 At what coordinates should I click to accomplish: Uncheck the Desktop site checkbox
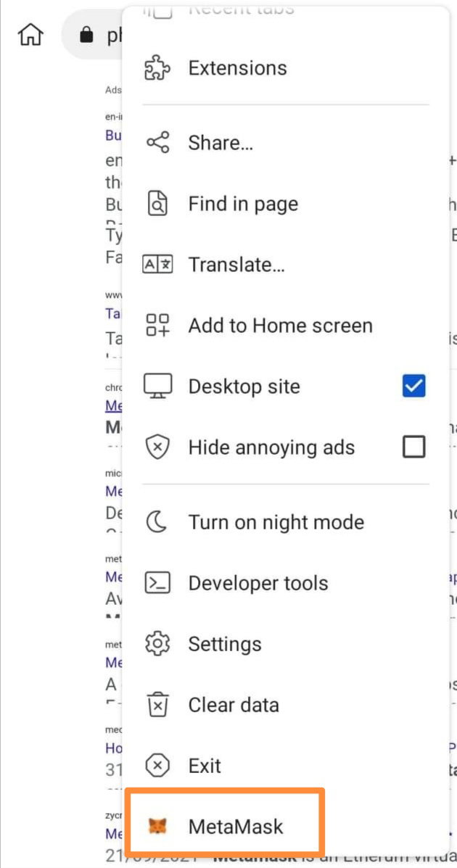coord(413,387)
